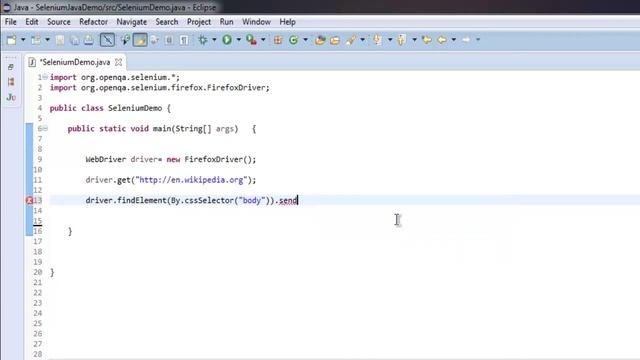Click the Run Last Tool icon
The image size is (640, 360).
click(251, 40)
